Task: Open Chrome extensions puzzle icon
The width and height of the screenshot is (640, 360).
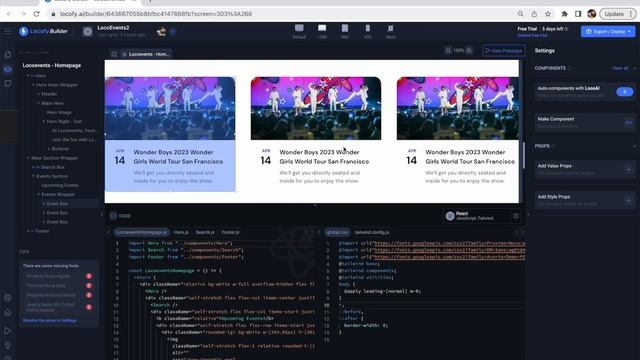Action: click(x=564, y=14)
